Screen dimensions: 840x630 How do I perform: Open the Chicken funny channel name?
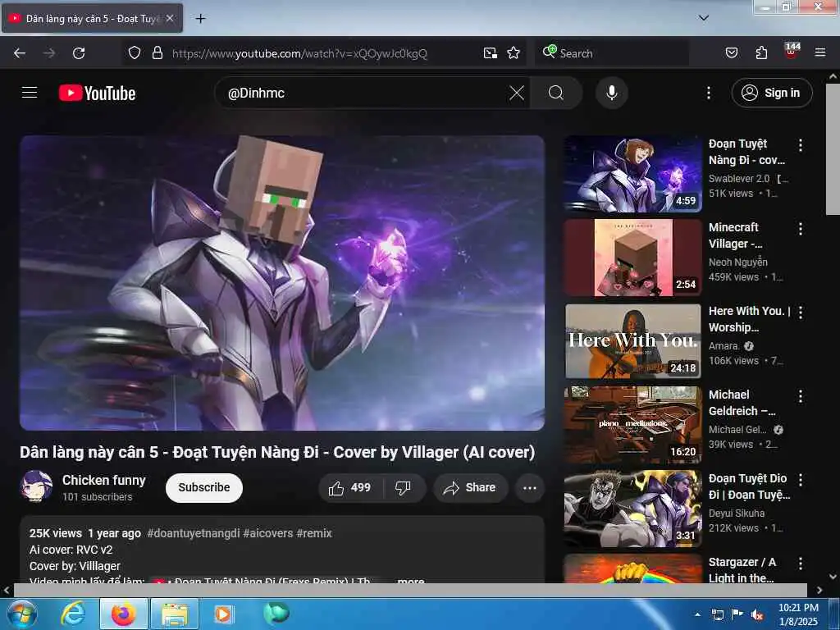click(x=104, y=480)
